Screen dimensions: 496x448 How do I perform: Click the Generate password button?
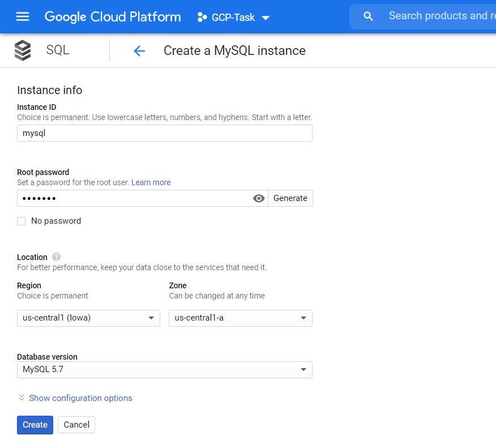click(290, 198)
